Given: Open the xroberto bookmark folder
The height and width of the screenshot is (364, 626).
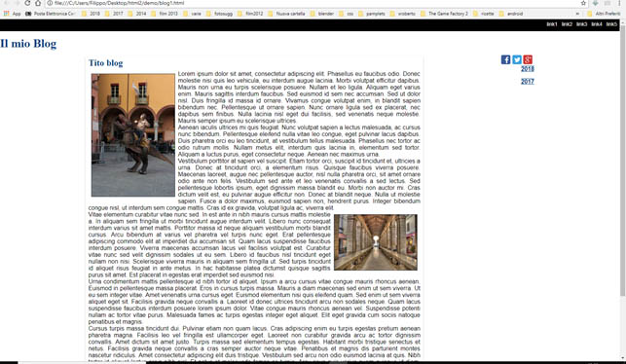Looking at the screenshot, I should tap(402, 14).
